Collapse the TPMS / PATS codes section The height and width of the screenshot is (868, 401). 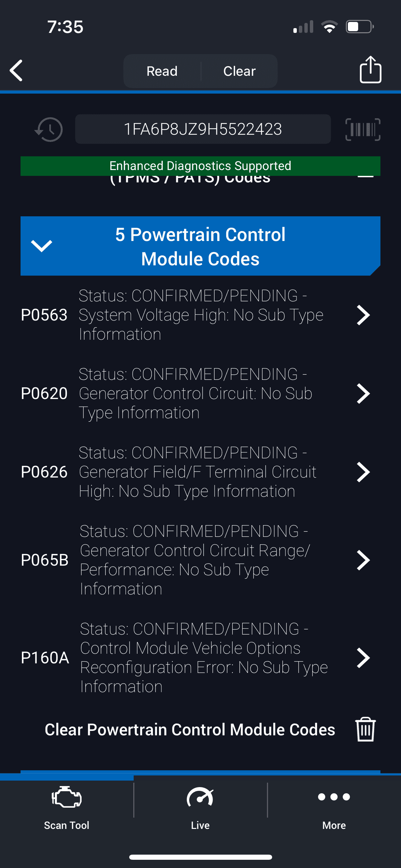pos(365,177)
